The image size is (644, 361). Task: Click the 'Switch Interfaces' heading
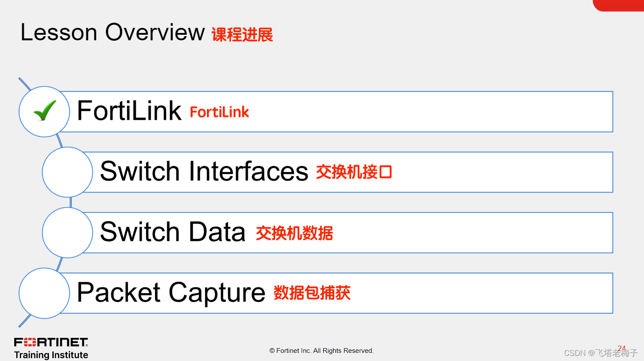(x=204, y=171)
